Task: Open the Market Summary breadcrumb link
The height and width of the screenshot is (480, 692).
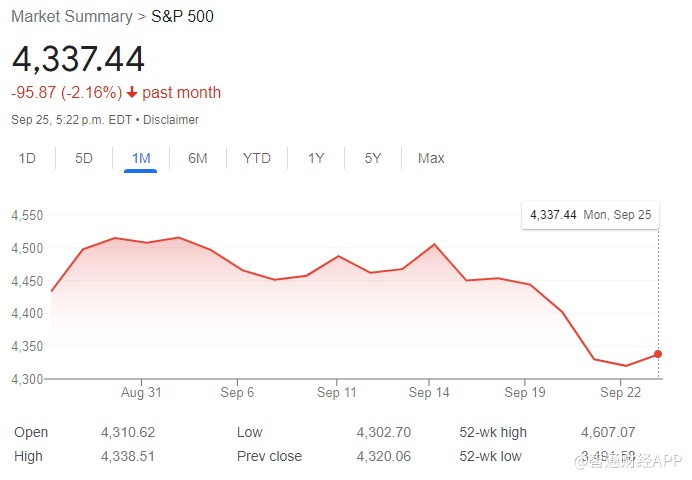Action: [71, 17]
